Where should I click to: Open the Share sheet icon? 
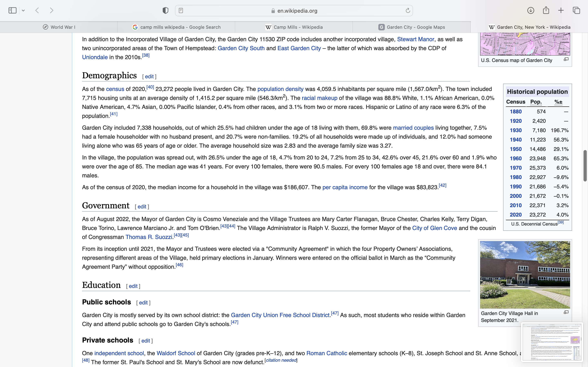pyautogui.click(x=546, y=10)
